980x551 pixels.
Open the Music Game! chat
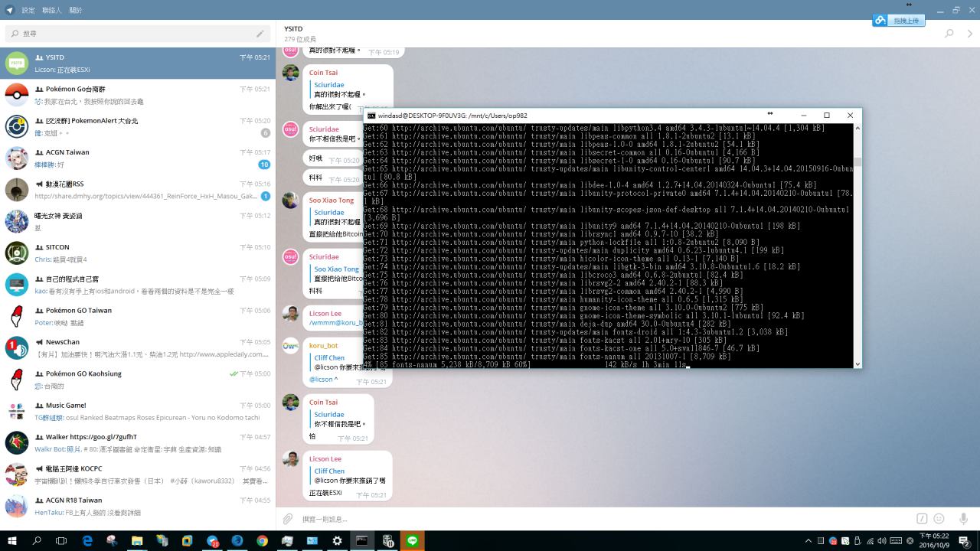[x=138, y=411]
